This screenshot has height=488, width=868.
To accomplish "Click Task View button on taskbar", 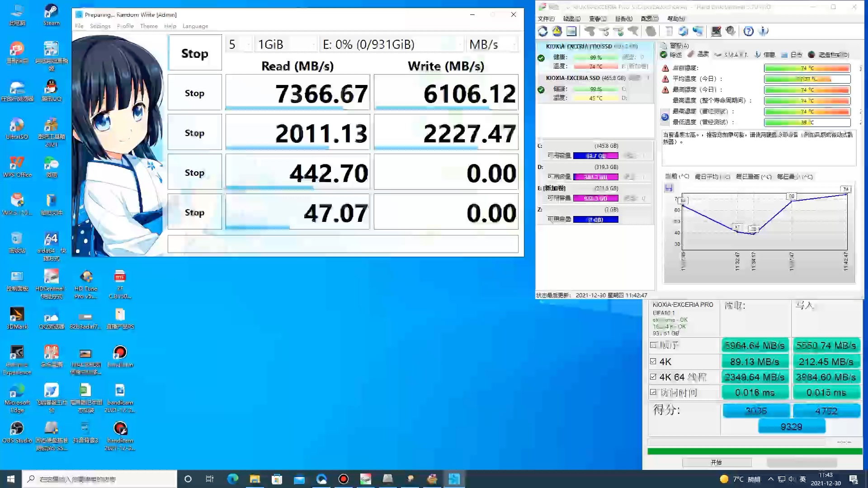I will pyautogui.click(x=210, y=479).
